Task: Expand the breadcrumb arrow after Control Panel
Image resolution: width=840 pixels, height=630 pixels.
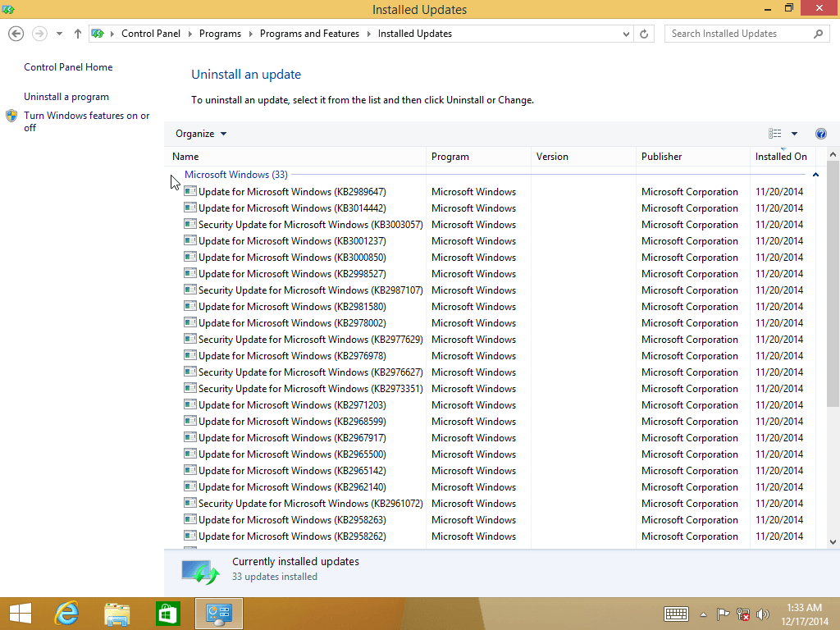Action: tap(190, 34)
